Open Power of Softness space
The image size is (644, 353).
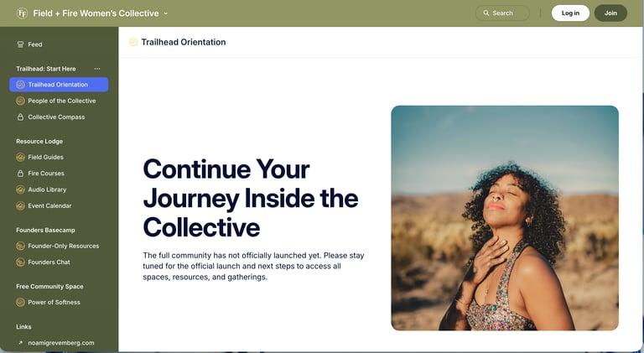pyautogui.click(x=54, y=302)
